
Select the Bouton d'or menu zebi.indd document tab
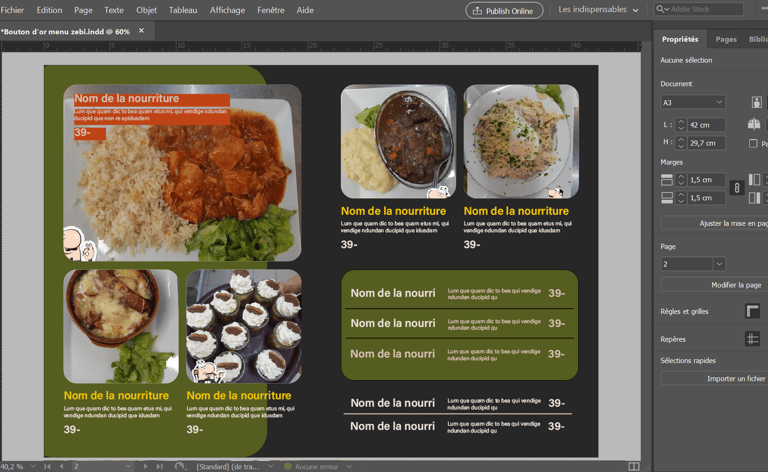coord(66,31)
